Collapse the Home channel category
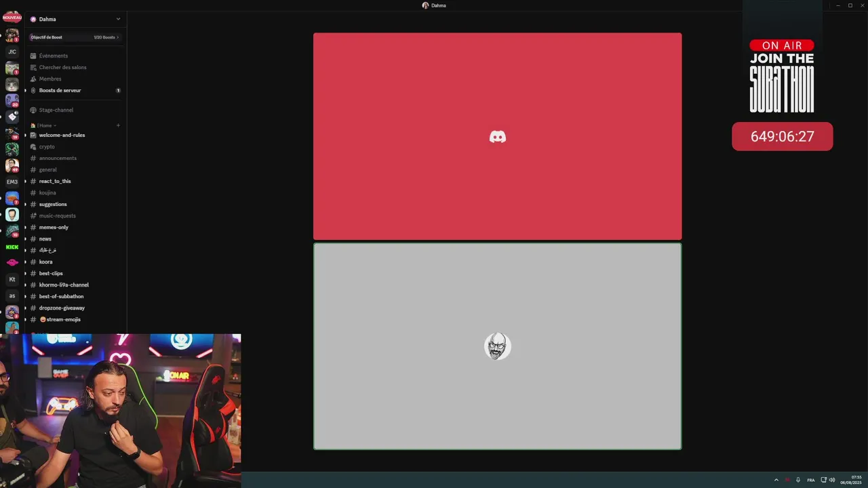Viewport: 868px width, 488px height. pyautogui.click(x=46, y=125)
